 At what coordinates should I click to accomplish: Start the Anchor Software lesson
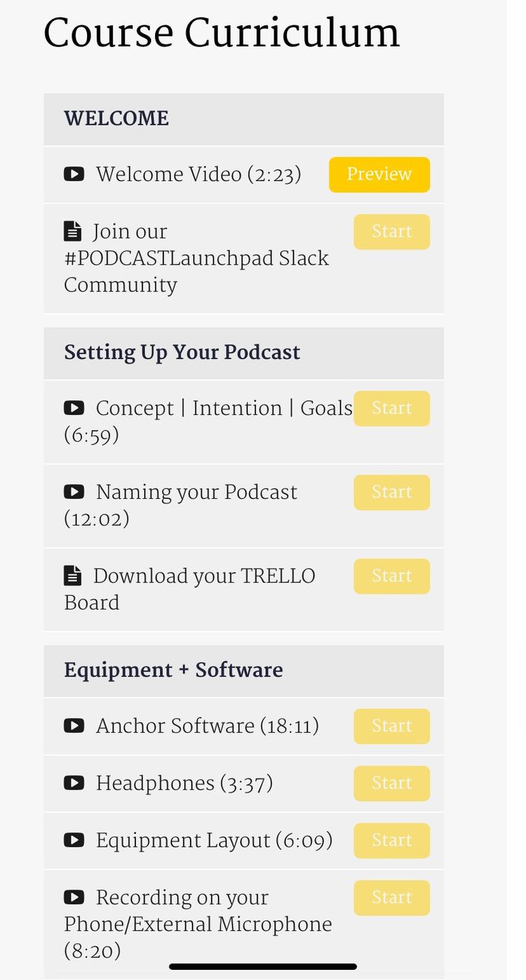pyautogui.click(x=392, y=726)
